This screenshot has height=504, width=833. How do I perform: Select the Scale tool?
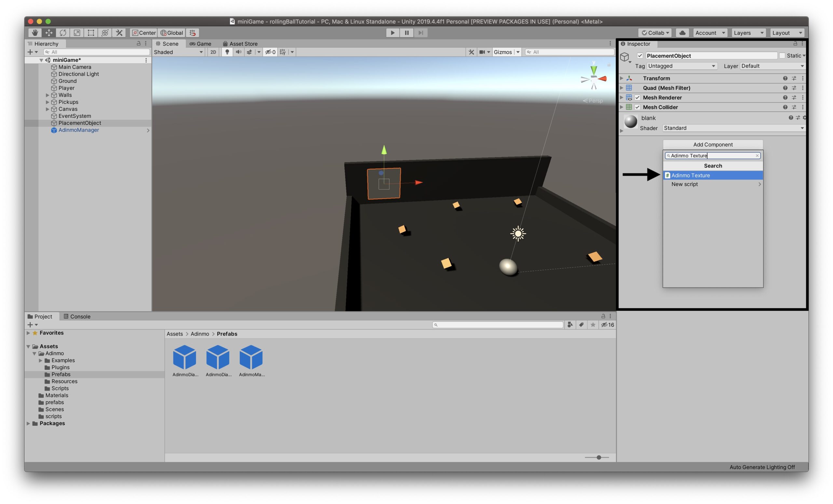77,33
